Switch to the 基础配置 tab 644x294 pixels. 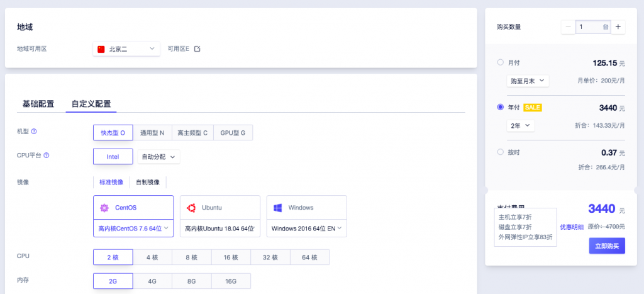tap(38, 104)
